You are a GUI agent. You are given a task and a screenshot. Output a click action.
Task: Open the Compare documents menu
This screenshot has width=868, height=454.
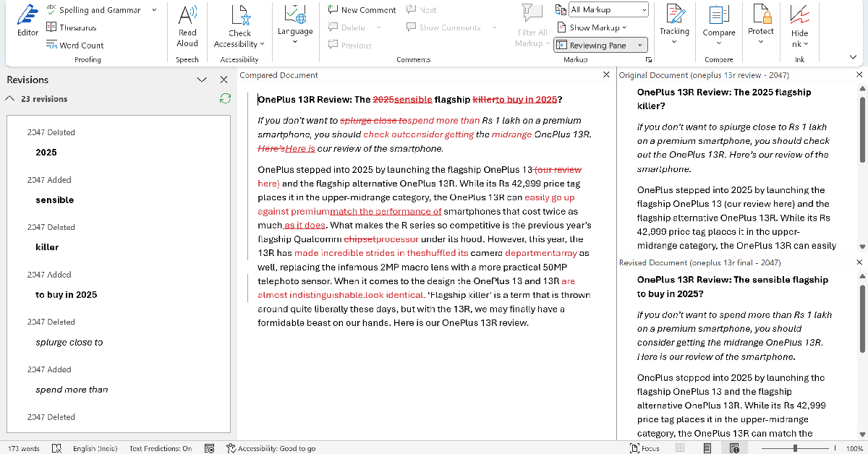(x=718, y=26)
